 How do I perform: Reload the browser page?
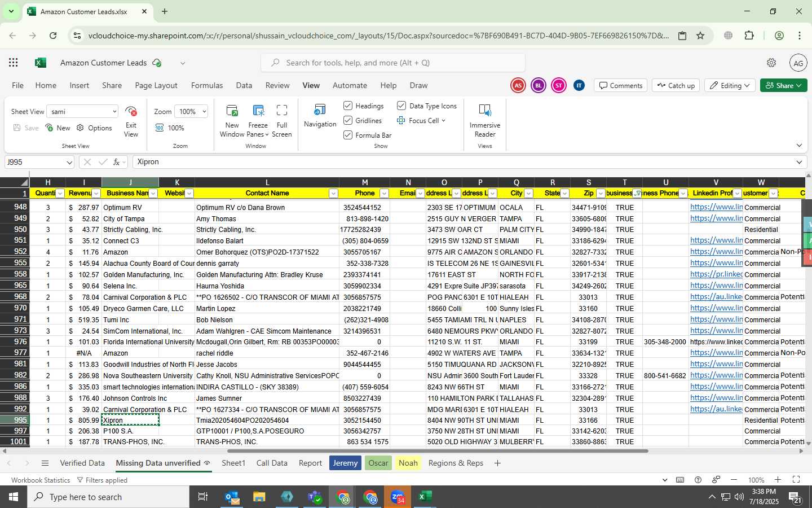(53, 36)
